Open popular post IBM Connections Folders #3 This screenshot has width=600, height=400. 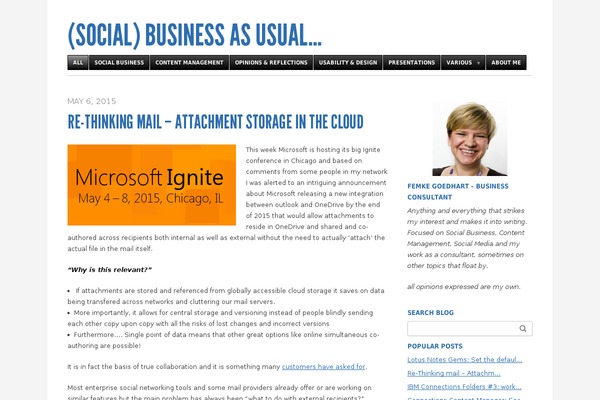tap(464, 387)
